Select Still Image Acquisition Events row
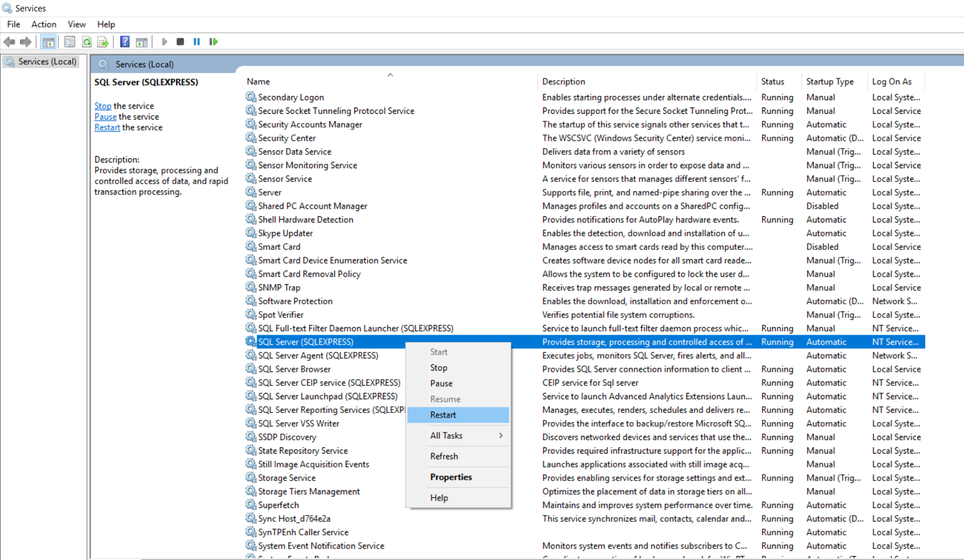 584,464
